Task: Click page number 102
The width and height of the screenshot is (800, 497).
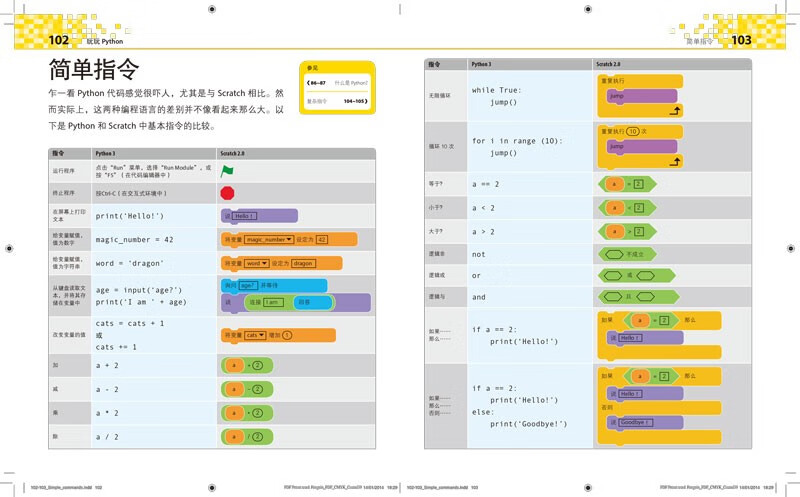Action: coord(58,40)
